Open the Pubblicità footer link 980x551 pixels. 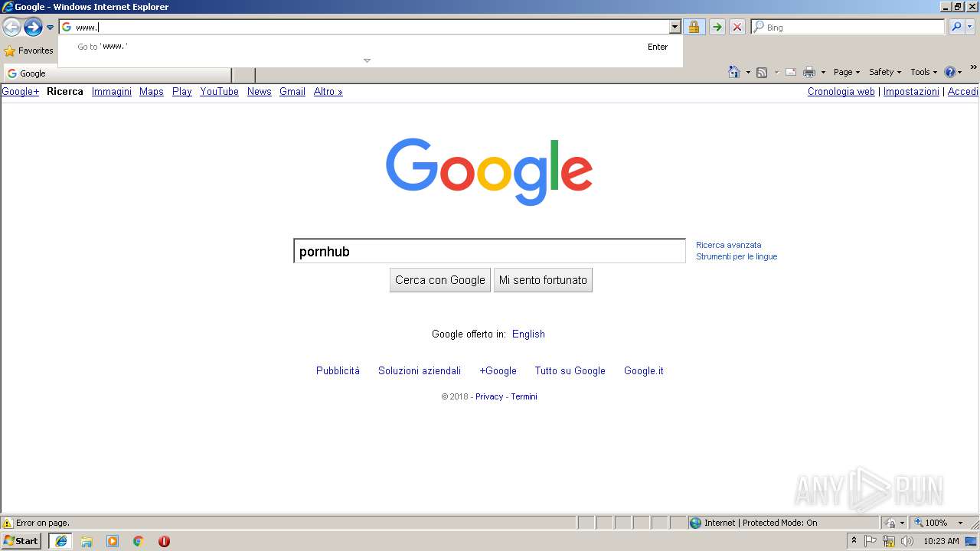[338, 371]
